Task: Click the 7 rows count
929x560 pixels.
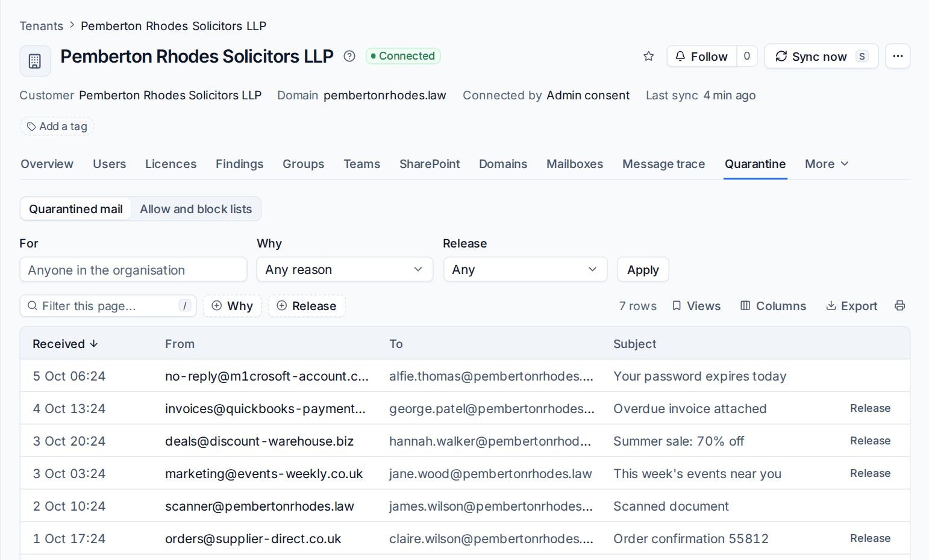Action: pos(637,306)
